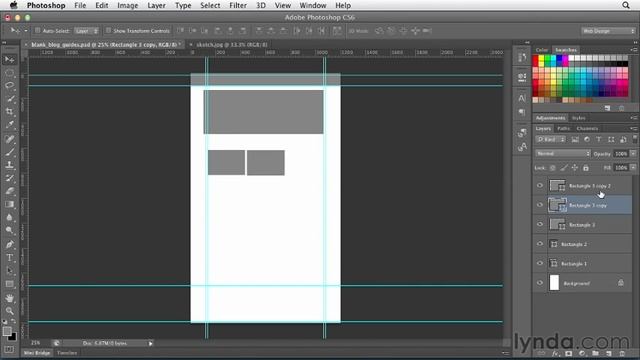Open the Character panel icon
This screenshot has height=360, width=640.
click(522, 98)
